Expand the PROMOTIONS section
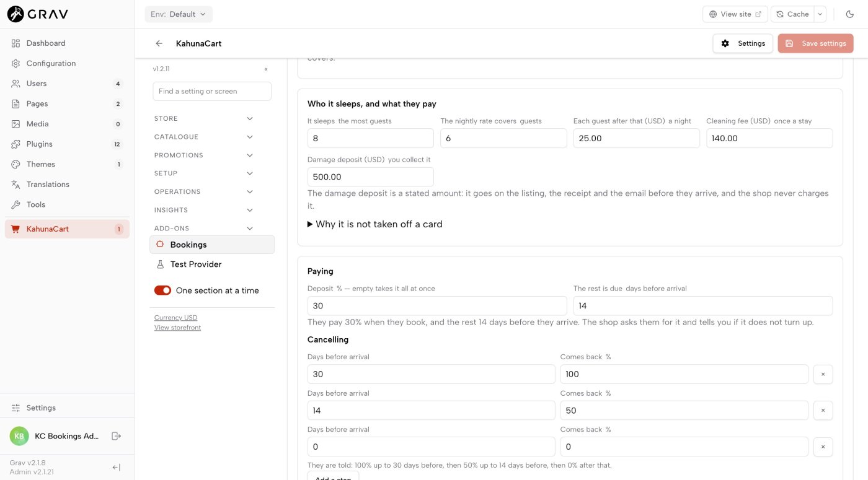Screen dimensions: 868x480 204,155
